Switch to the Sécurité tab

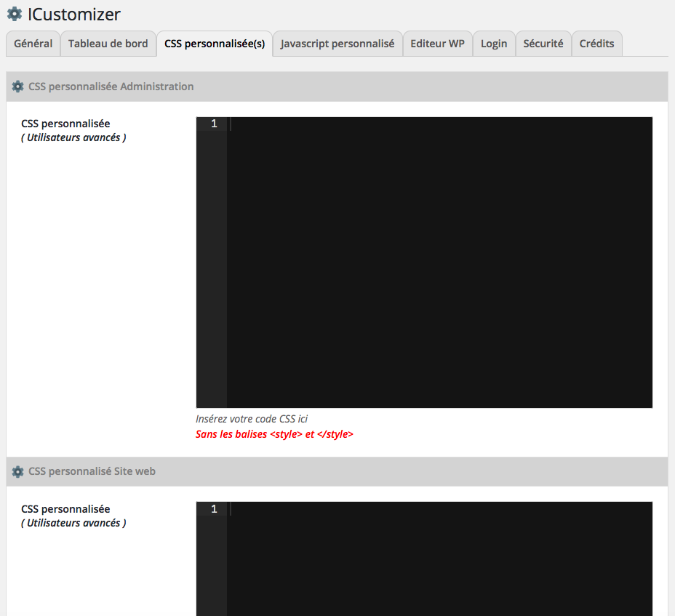pyautogui.click(x=543, y=44)
